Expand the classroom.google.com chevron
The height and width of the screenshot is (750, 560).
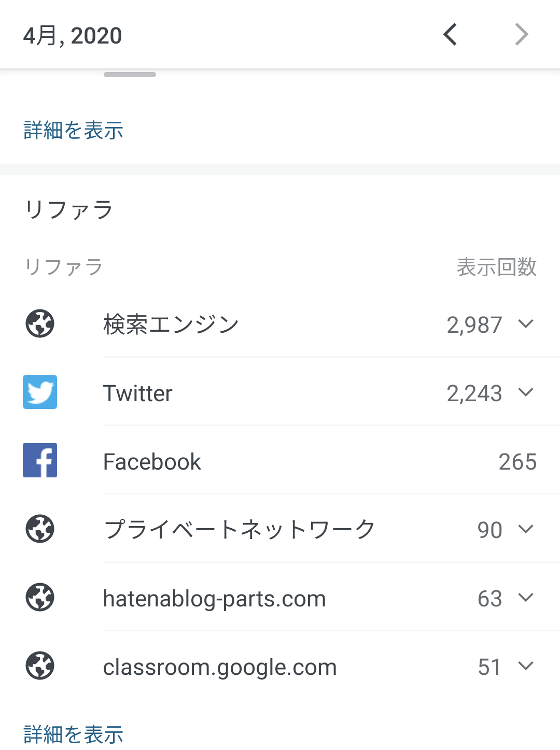click(525, 666)
